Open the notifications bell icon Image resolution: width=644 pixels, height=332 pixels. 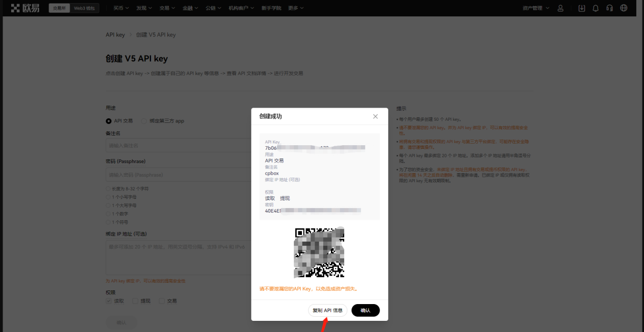(x=596, y=8)
